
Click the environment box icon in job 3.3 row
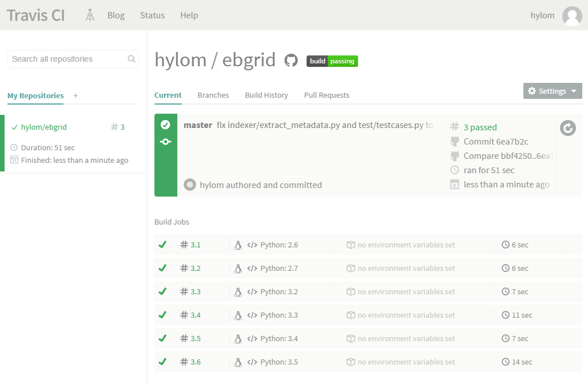pyautogui.click(x=351, y=292)
